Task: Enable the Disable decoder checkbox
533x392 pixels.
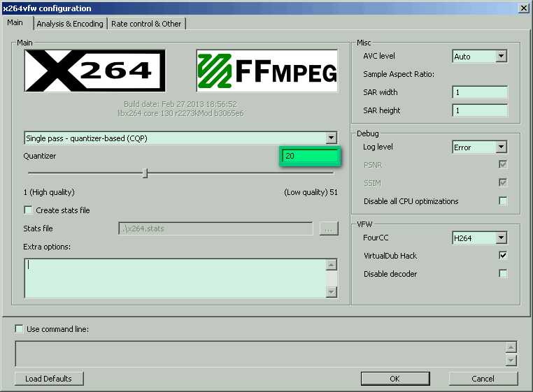Action: click(x=503, y=273)
